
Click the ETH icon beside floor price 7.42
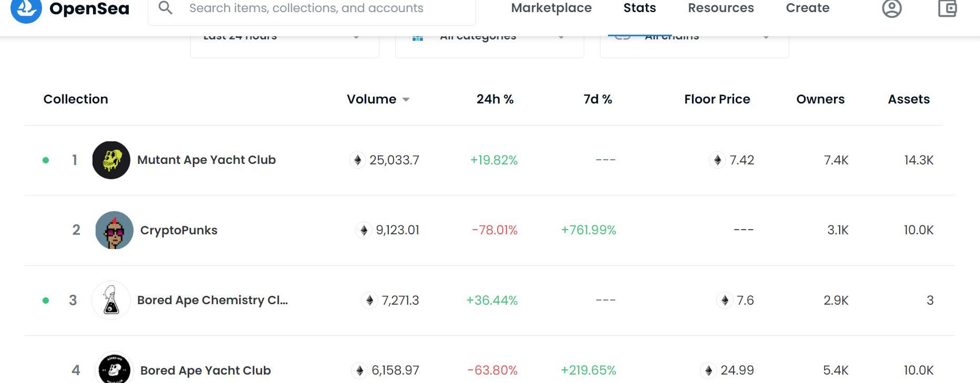(x=718, y=160)
